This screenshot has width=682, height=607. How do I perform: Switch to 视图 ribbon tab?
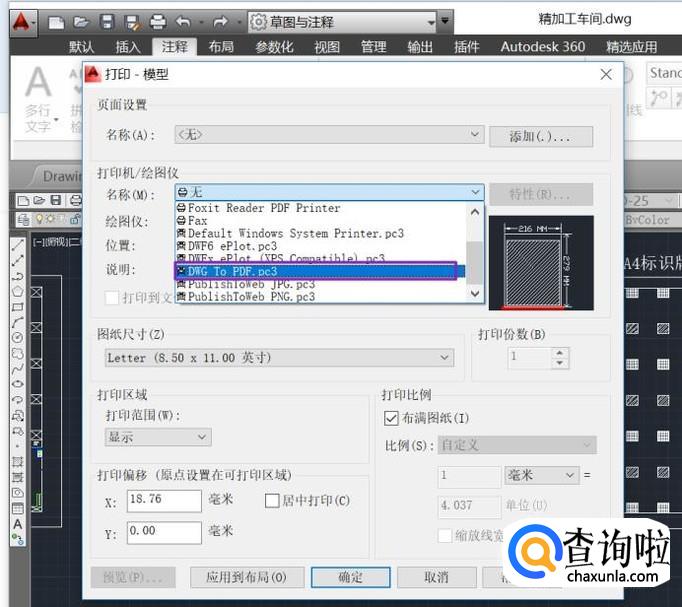pyautogui.click(x=327, y=47)
